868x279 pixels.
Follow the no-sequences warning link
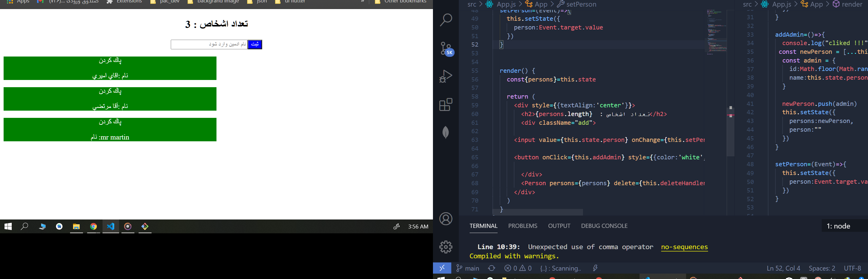[684, 247]
